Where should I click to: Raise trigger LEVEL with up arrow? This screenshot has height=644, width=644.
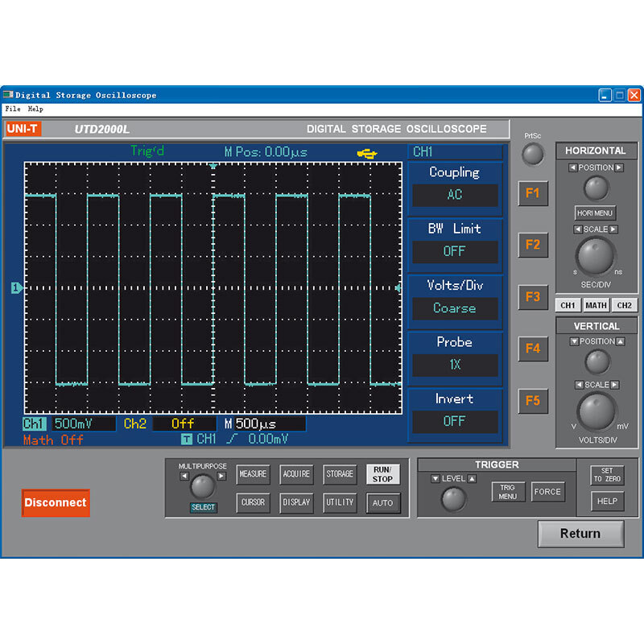pos(472,478)
